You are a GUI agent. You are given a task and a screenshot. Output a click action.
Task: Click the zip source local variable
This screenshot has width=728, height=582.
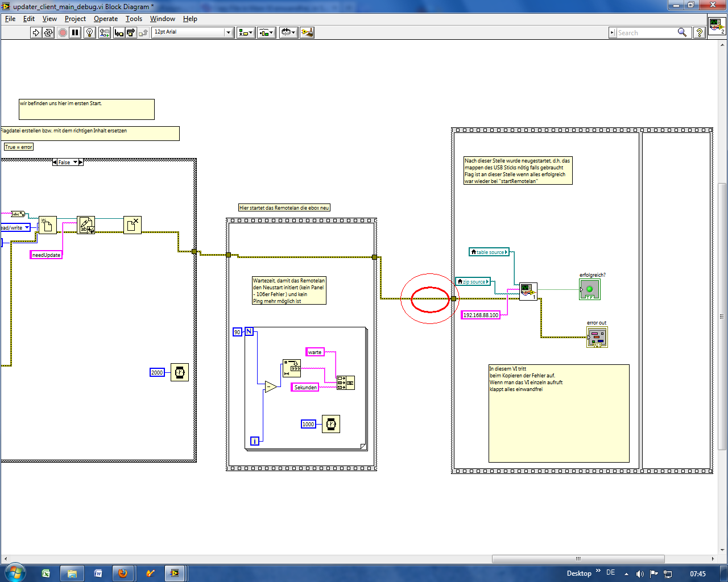point(473,281)
